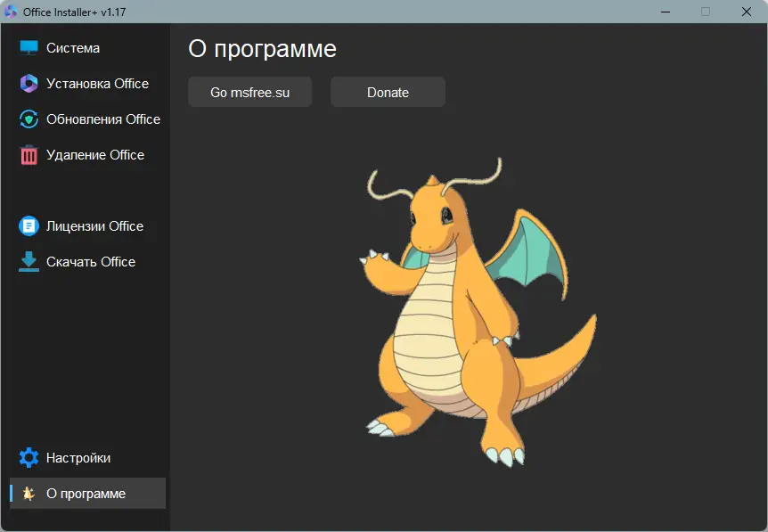Open the msfree.su website button
The width and height of the screenshot is (768, 532).
click(x=249, y=92)
